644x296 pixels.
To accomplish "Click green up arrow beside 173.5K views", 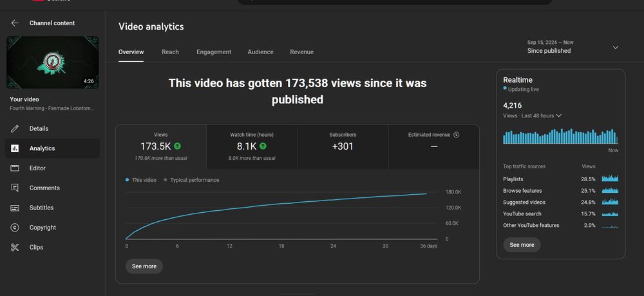I will (x=178, y=146).
